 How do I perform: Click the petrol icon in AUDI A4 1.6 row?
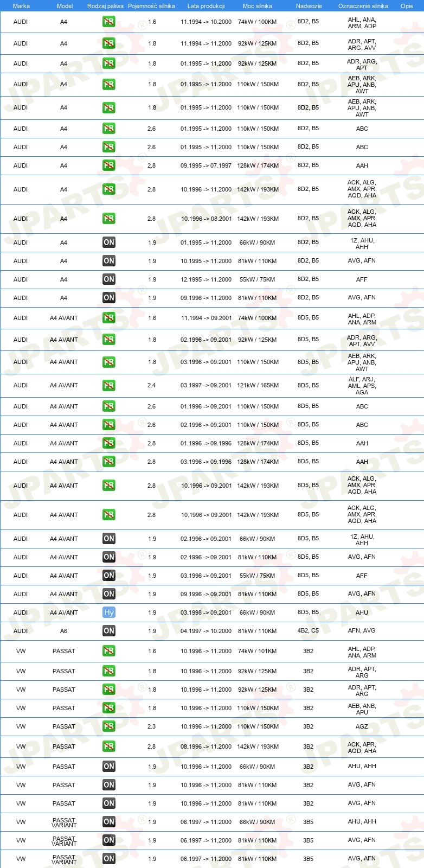point(109,22)
